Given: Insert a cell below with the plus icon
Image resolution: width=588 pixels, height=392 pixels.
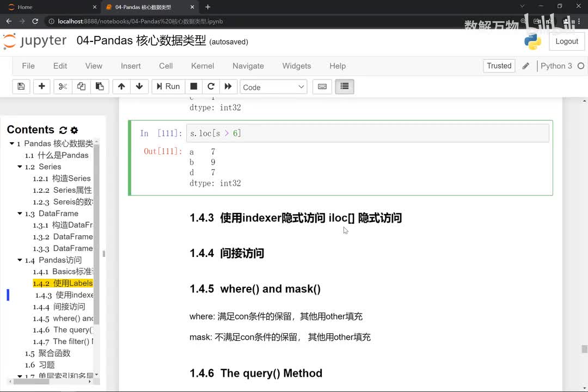Looking at the screenshot, I should (41, 87).
